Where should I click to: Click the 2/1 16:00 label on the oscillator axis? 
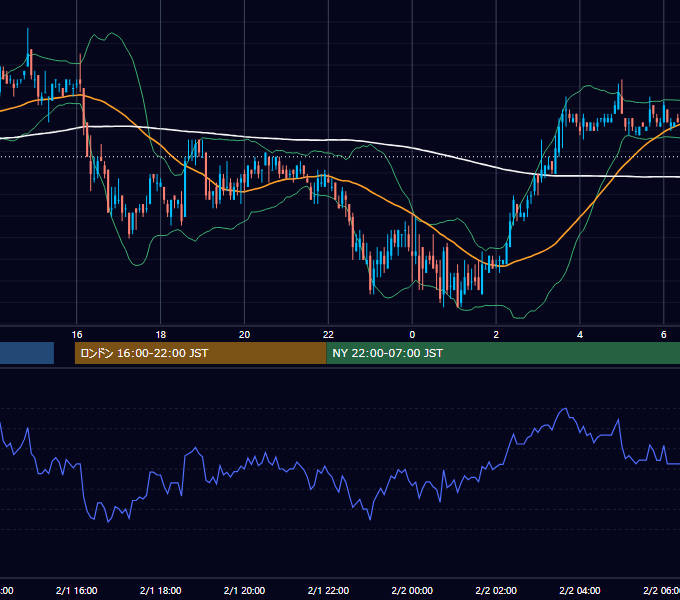77,590
